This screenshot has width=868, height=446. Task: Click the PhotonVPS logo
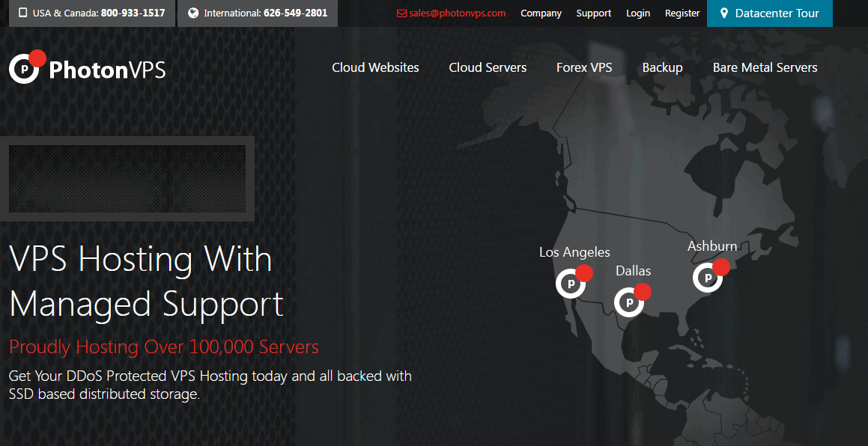[88, 67]
